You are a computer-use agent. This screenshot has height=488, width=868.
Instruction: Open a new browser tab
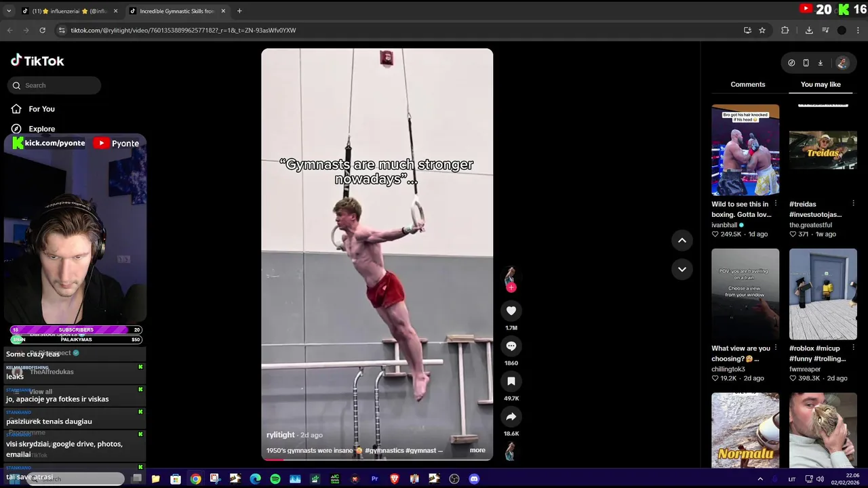click(x=239, y=11)
